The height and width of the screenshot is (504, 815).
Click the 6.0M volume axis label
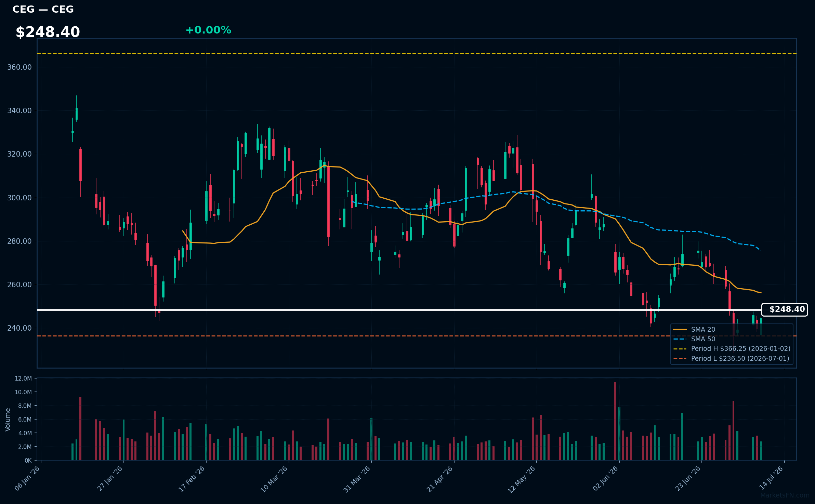(25, 419)
